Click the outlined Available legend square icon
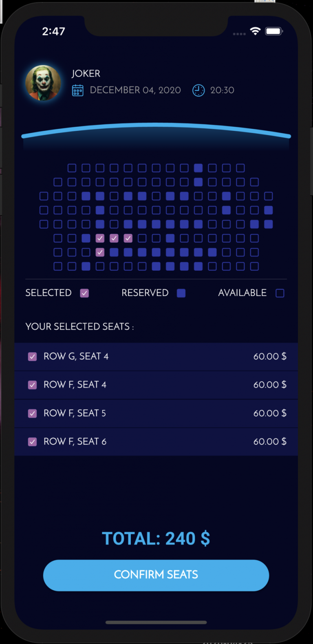The height and width of the screenshot is (644, 313). [x=280, y=293]
